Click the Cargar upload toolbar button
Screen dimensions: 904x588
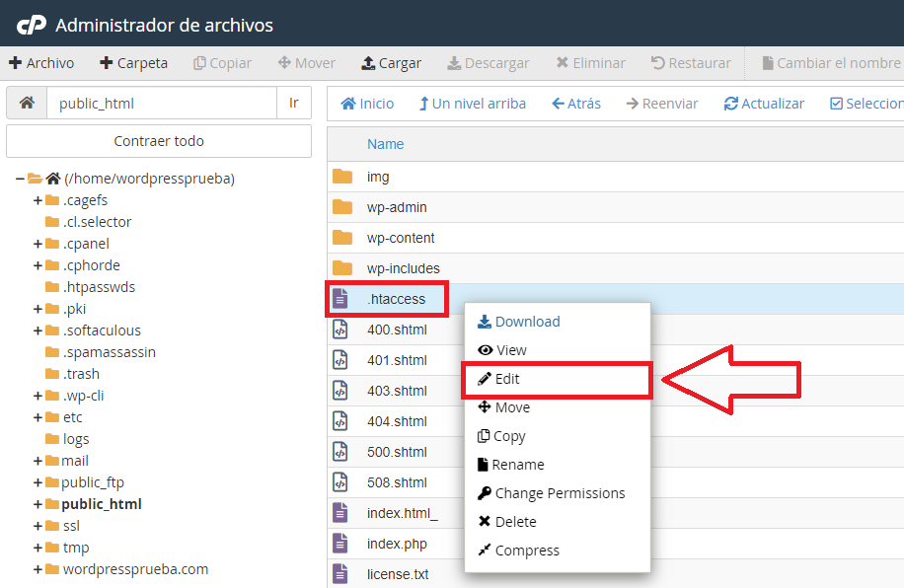coord(391,63)
